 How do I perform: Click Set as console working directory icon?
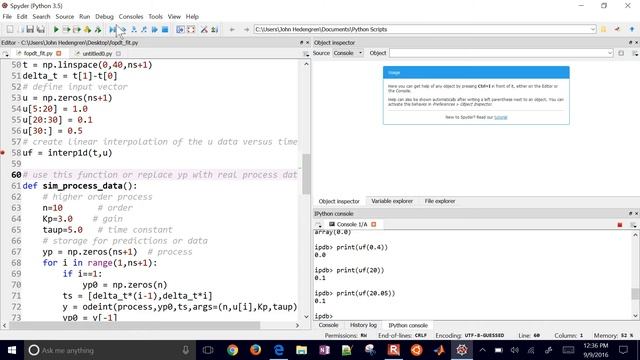coord(617,29)
